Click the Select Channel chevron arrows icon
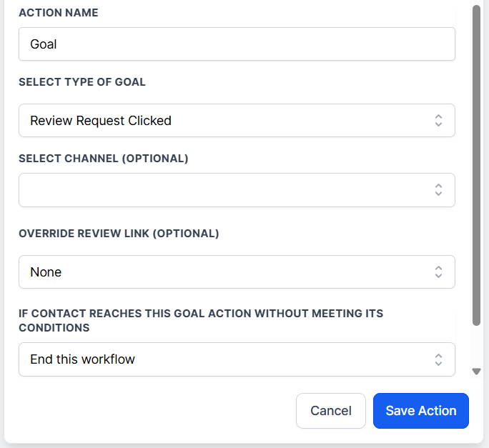 pos(438,190)
